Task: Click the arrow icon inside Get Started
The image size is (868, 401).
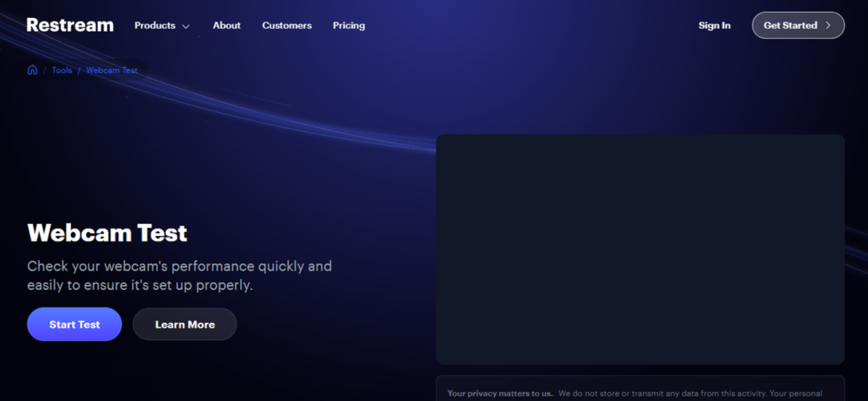Action: pos(828,26)
